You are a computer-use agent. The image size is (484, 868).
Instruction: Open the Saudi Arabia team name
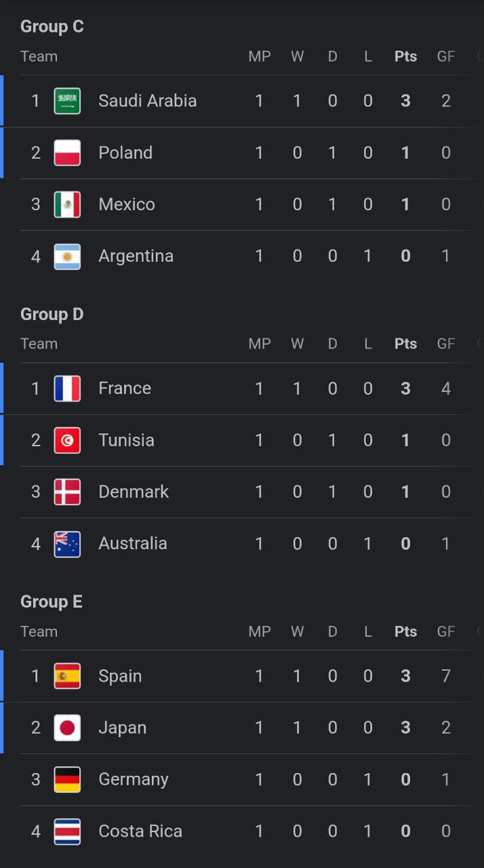coord(147,101)
